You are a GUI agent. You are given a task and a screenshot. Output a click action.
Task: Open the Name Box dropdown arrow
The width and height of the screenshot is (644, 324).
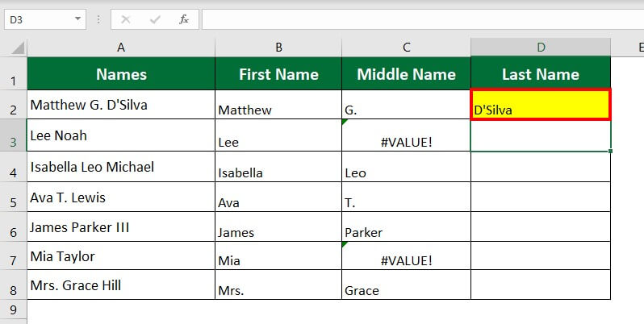coord(77,19)
